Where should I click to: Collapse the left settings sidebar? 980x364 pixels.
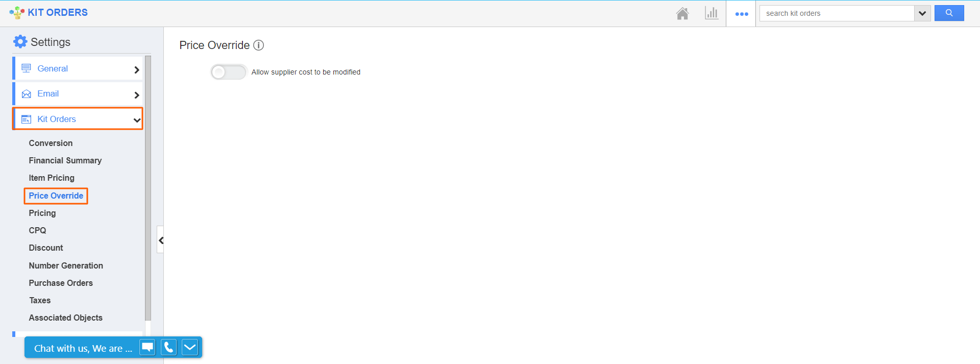point(161,240)
